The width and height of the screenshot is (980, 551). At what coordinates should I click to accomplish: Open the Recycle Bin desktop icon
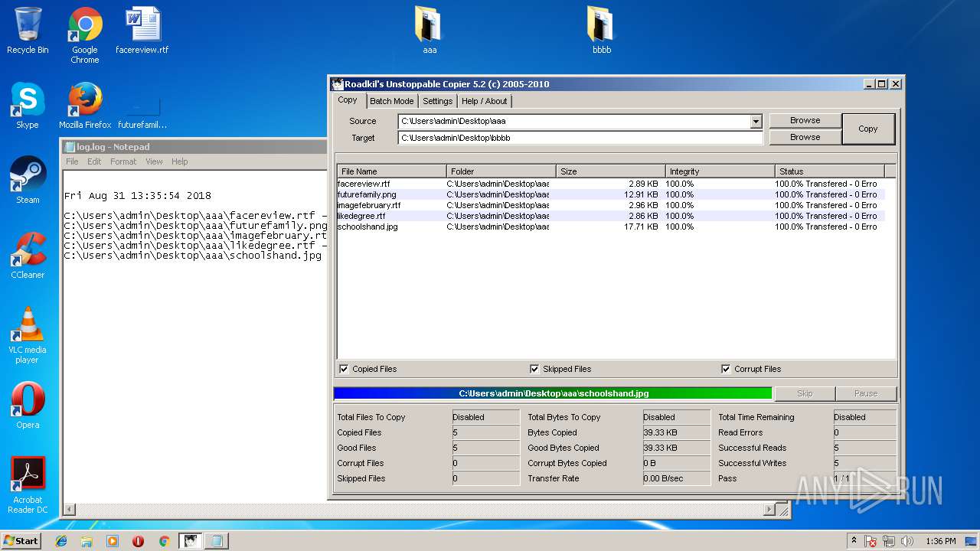pos(28,32)
